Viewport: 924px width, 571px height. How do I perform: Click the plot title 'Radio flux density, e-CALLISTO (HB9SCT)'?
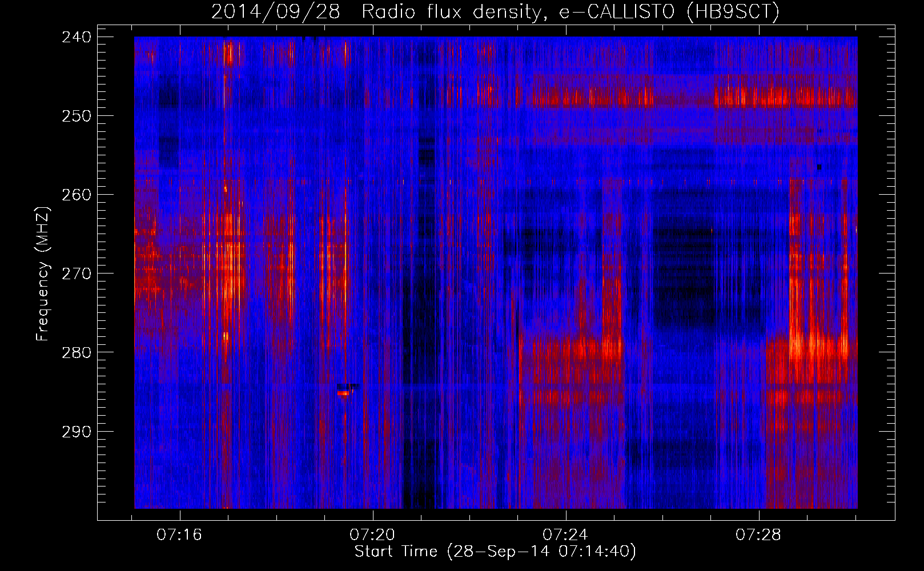(571, 11)
